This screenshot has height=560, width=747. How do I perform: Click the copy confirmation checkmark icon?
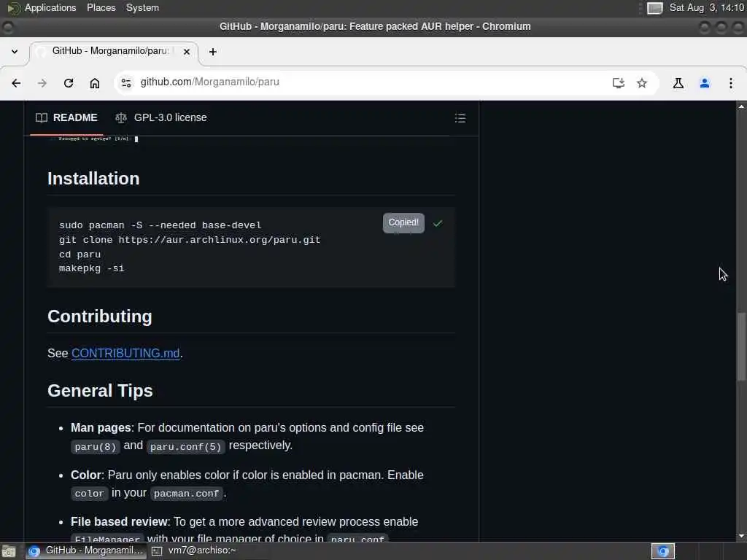(438, 223)
